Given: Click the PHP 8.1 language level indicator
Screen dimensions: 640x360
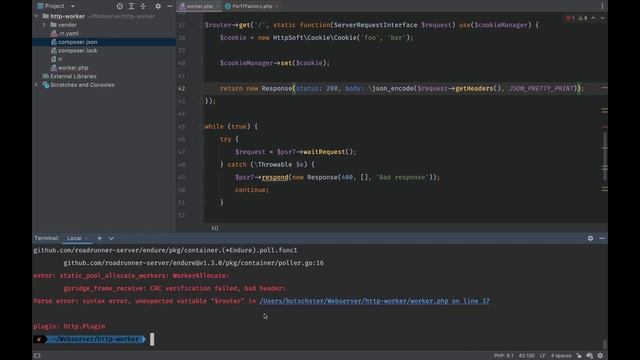Looking at the screenshot, I should point(504,356).
